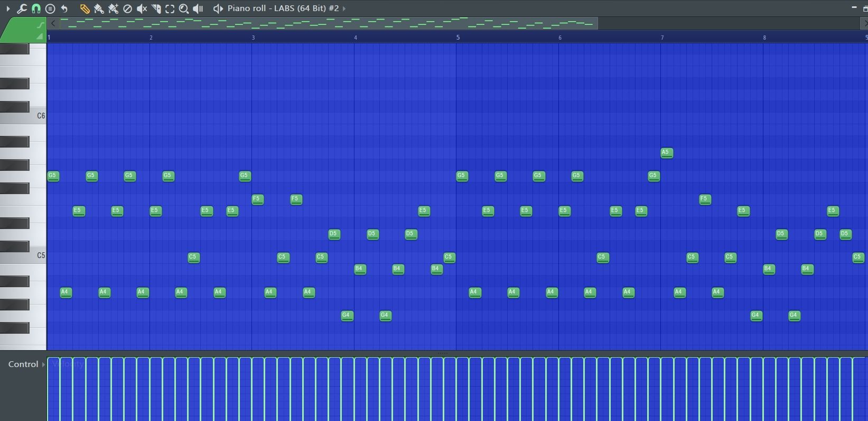The height and width of the screenshot is (421, 868).
Task: Select the G4 note in bar 7
Action: click(x=756, y=316)
